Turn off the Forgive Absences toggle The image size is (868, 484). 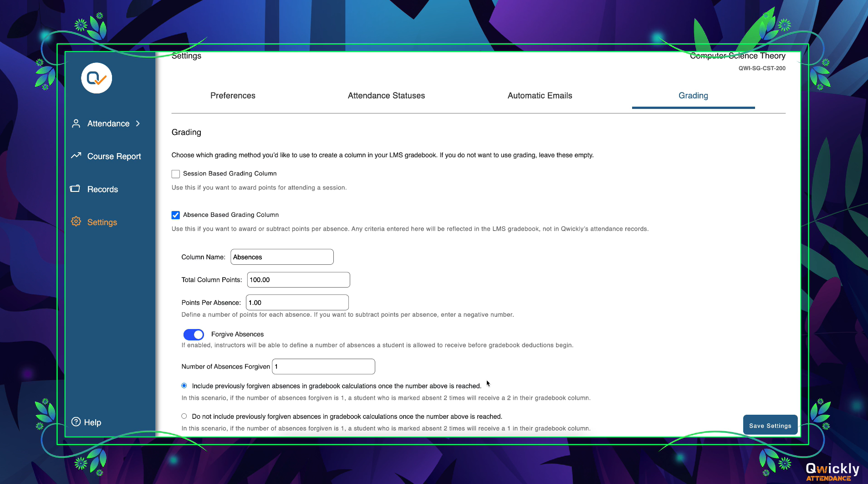pyautogui.click(x=194, y=335)
